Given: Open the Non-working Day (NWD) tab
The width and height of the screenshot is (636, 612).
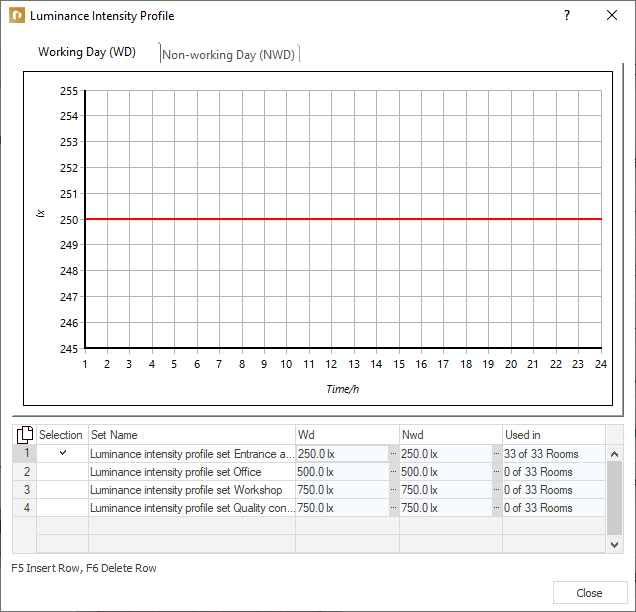Looking at the screenshot, I should coord(229,54).
